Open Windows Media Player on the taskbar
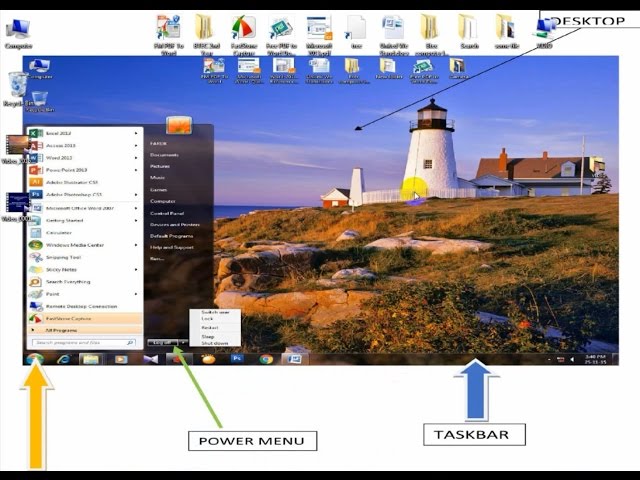 click(x=121, y=359)
